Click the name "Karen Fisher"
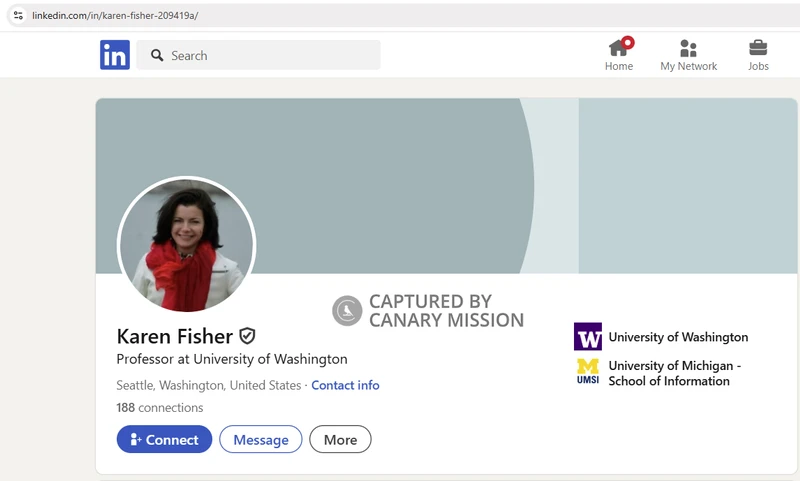This screenshot has height=481, width=800. coord(174,336)
